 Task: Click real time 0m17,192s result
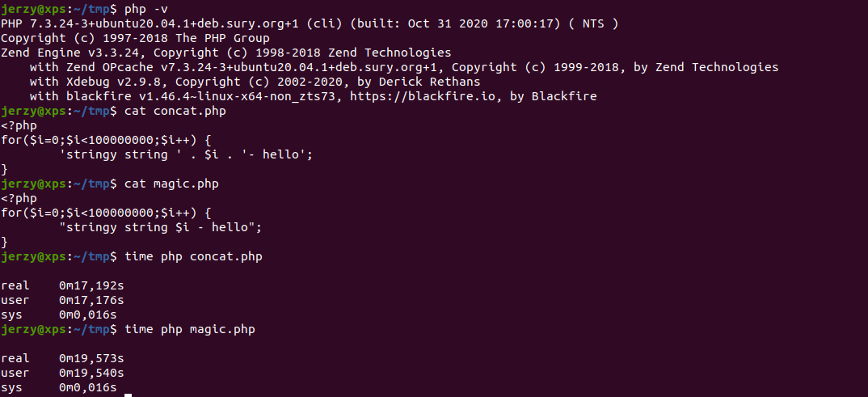(91, 285)
